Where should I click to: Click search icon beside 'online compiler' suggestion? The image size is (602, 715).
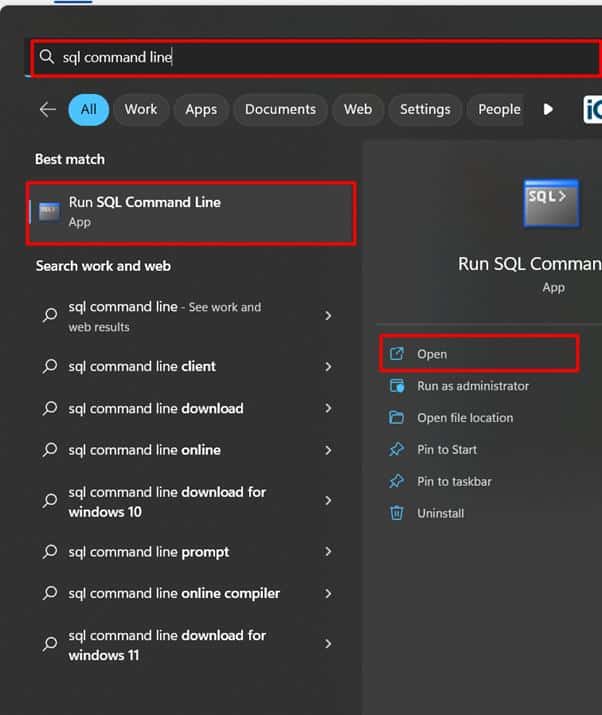[x=50, y=593]
